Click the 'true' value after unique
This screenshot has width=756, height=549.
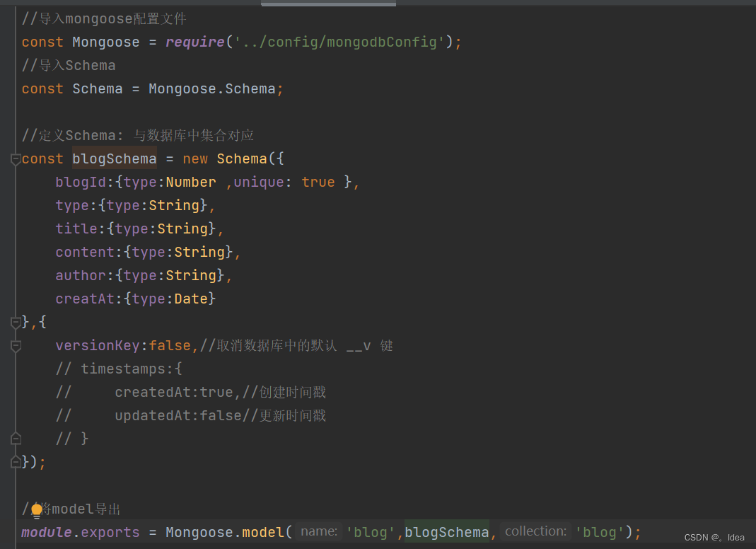point(318,183)
